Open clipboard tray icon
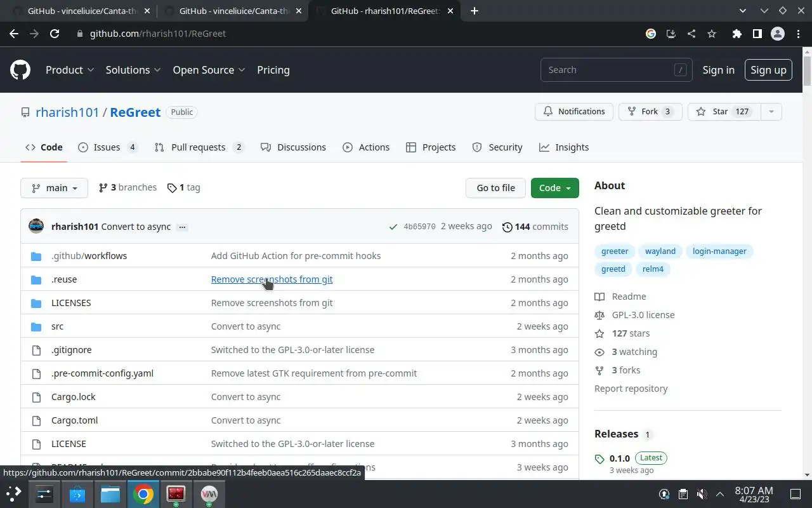812x508 pixels. [683, 494]
